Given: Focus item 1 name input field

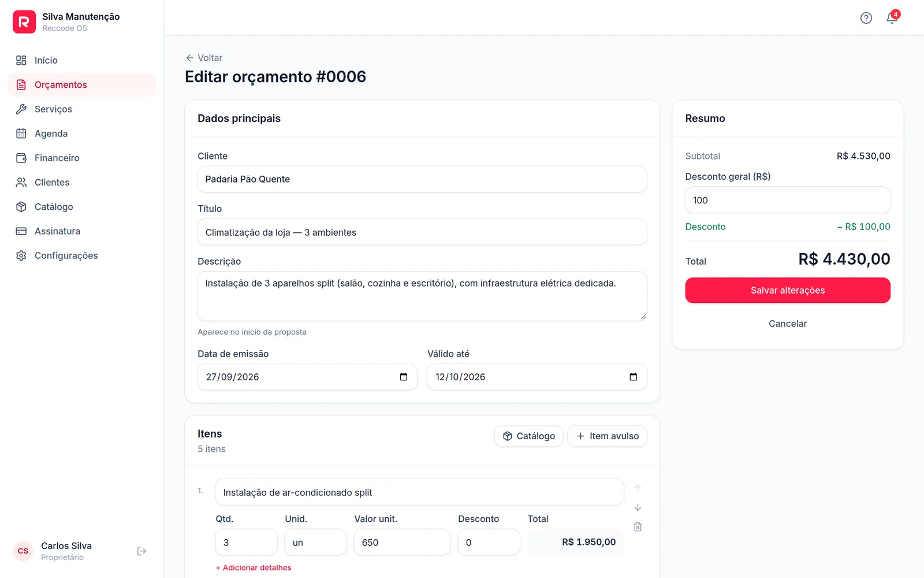Looking at the screenshot, I should pos(419,492).
